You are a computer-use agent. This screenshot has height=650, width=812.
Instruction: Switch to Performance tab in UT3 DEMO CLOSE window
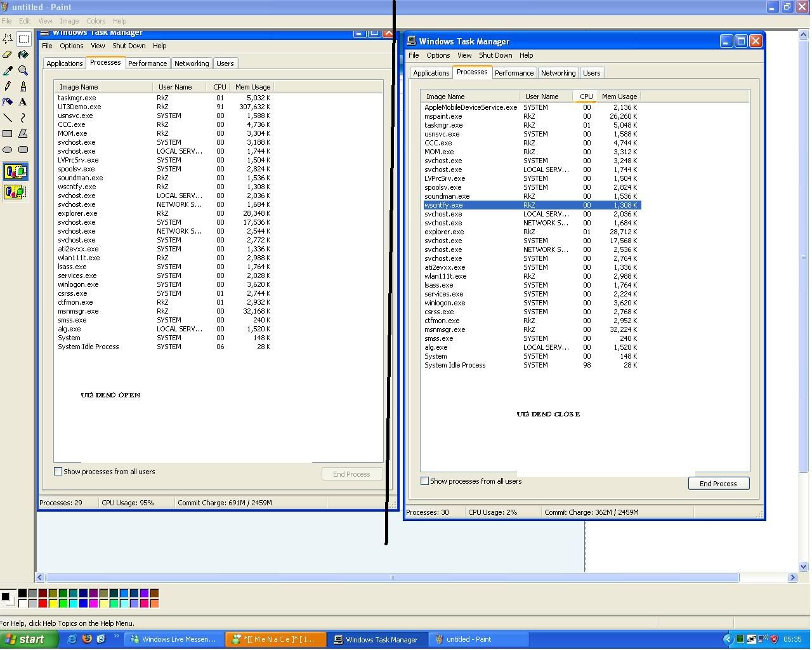[x=514, y=73]
